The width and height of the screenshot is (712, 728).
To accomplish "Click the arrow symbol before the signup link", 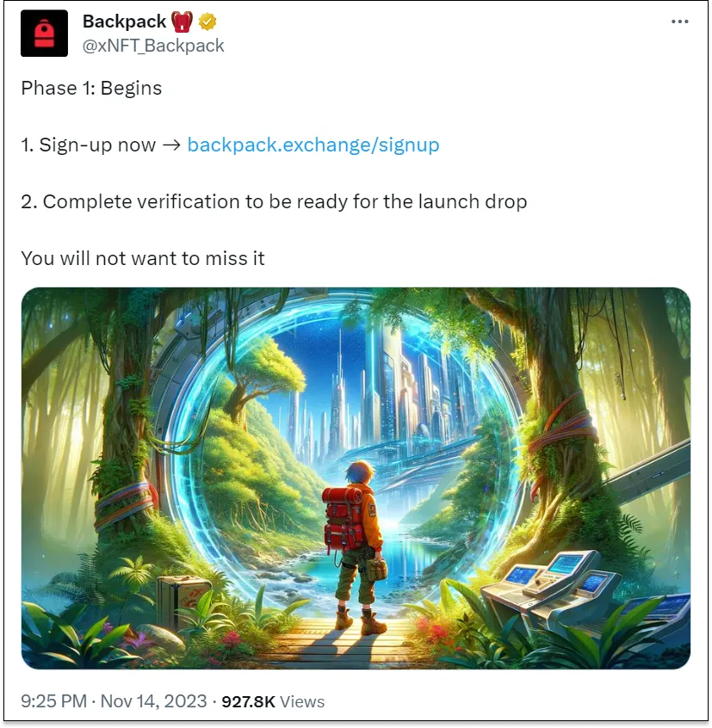I will click(171, 145).
